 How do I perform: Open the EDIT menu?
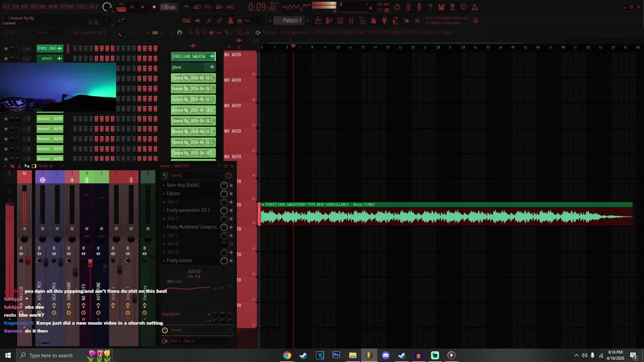click(x=15, y=7)
